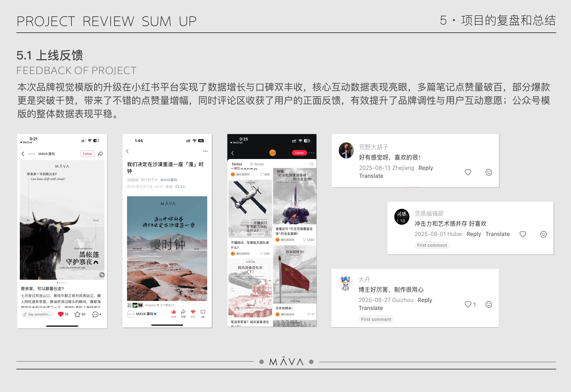Click First comment badge under 灵感编辑部
The width and height of the screenshot is (571, 392).
click(x=432, y=245)
